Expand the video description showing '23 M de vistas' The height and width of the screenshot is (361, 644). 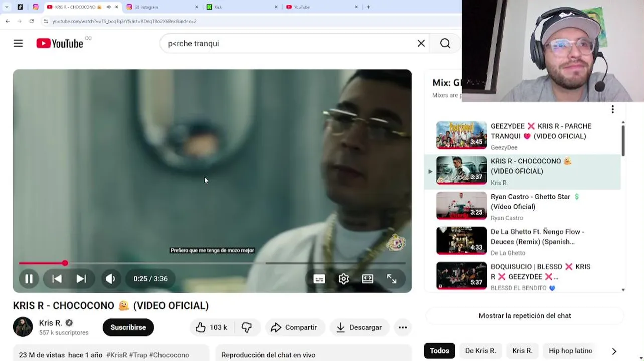(111, 353)
